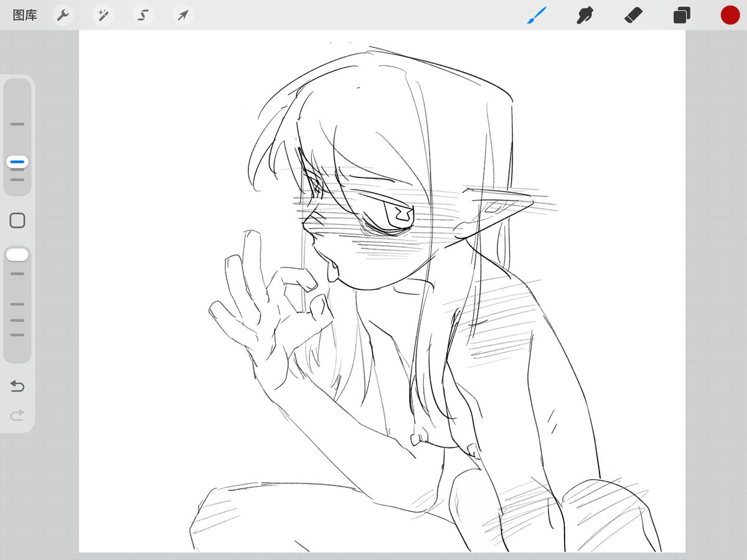Screen dimensions: 747x560
Task: Tap the square Modify button in sidebar
Action: tap(17, 220)
